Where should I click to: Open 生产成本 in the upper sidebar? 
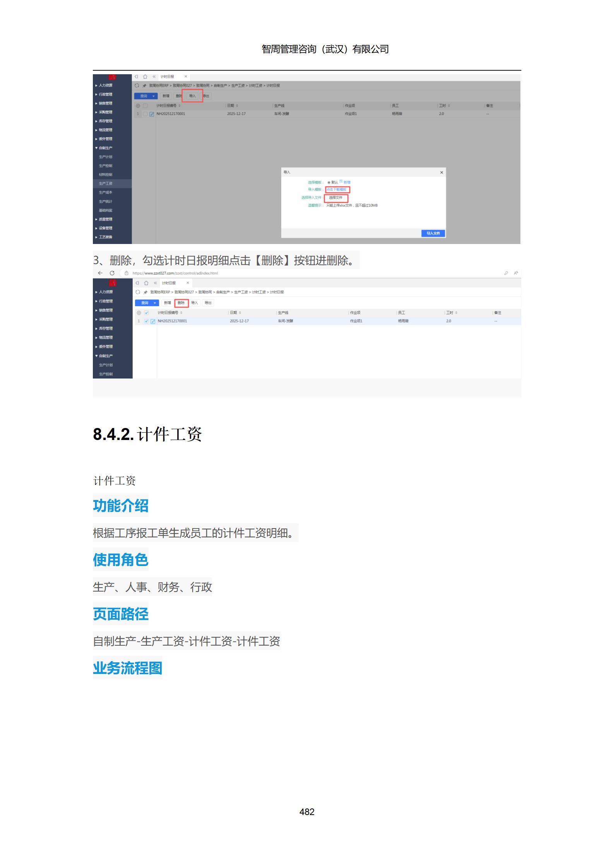(106, 193)
